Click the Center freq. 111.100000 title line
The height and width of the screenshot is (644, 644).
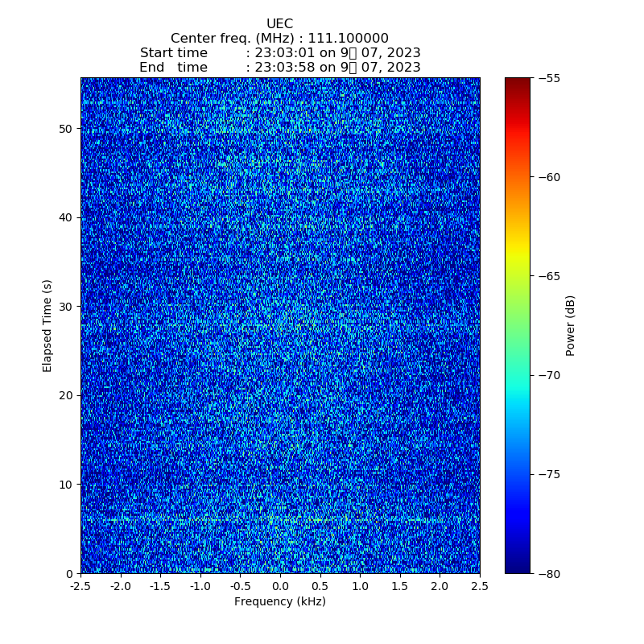tap(279, 39)
